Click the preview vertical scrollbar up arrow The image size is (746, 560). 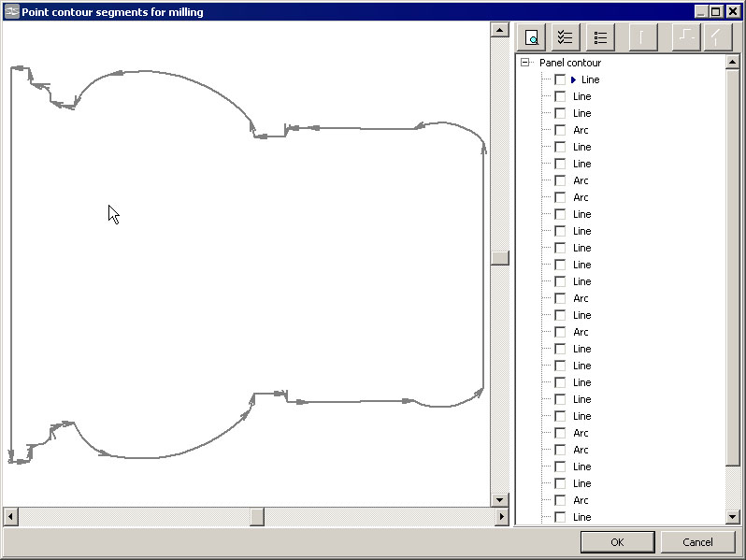(499, 30)
